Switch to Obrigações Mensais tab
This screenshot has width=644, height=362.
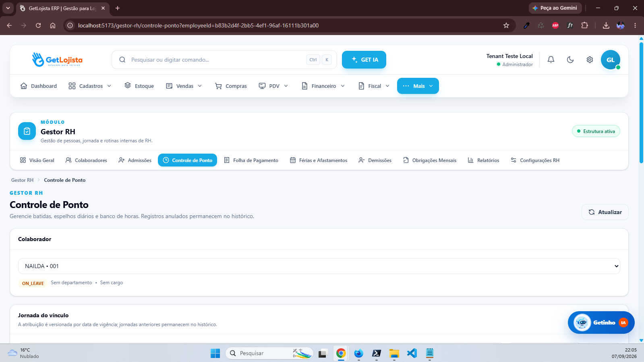tap(430, 160)
